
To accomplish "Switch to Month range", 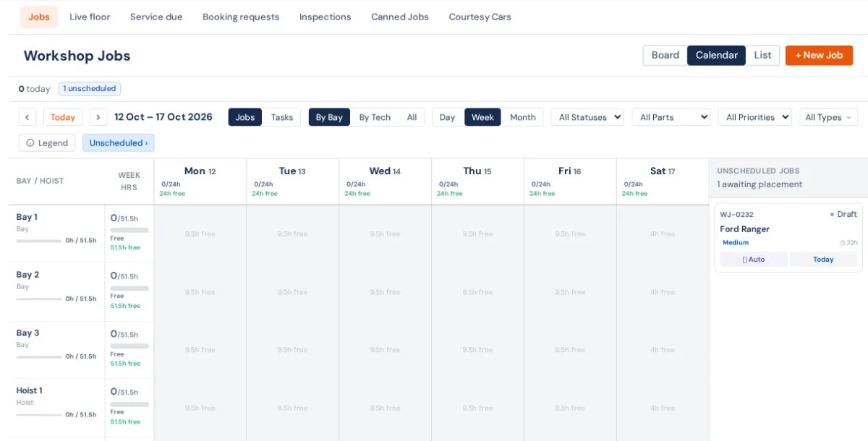I will point(523,117).
